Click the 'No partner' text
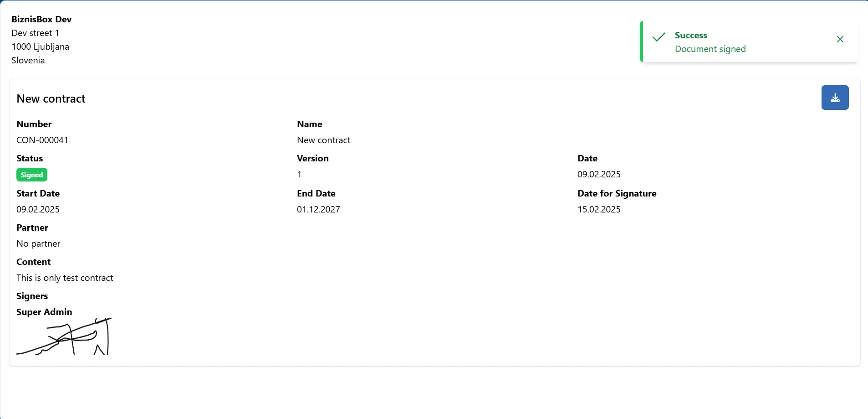Viewport: 868px width, 419px height. [x=38, y=244]
